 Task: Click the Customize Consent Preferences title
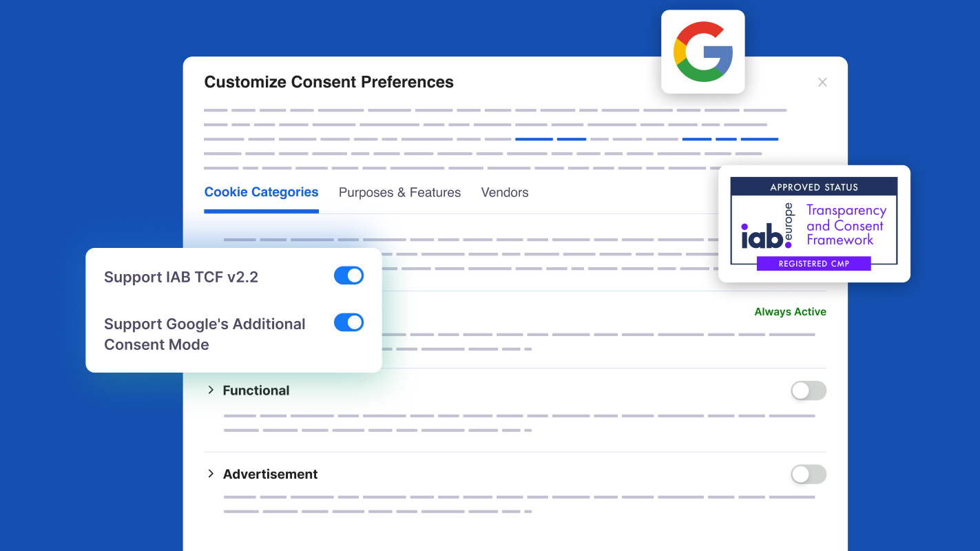coord(329,81)
